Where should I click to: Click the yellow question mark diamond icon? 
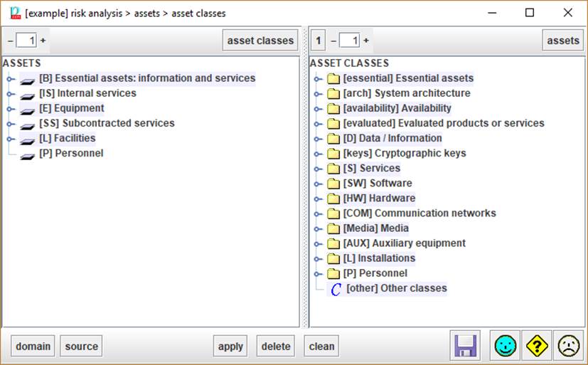(537, 346)
